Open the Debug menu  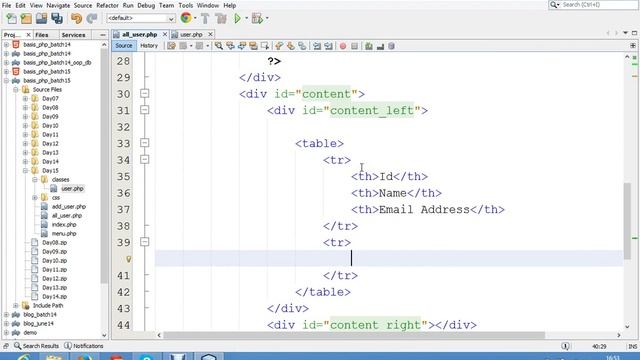click(146, 5)
